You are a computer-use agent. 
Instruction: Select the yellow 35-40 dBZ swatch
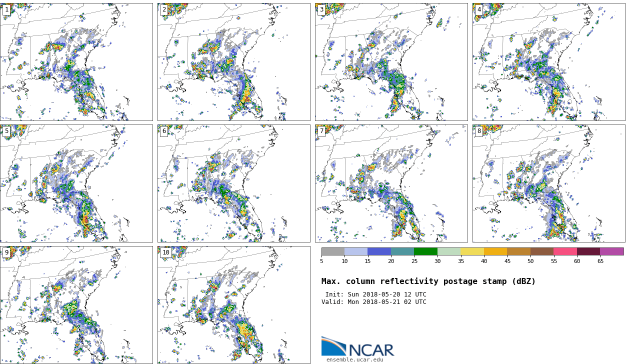coord(472,251)
